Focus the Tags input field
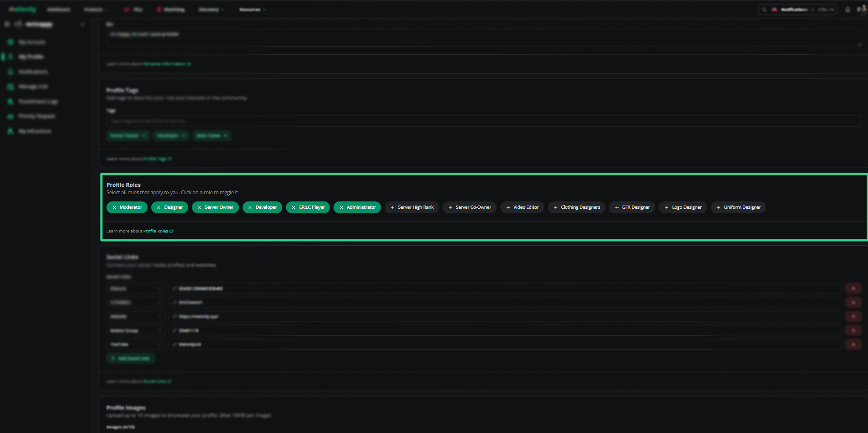Viewport: 868px width, 433px height. click(484, 121)
